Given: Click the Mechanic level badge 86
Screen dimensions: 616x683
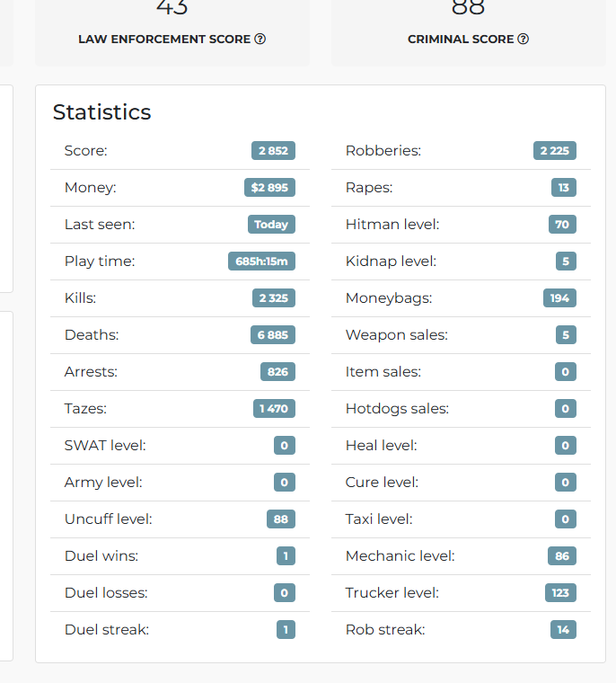Looking at the screenshot, I should click(x=562, y=555).
